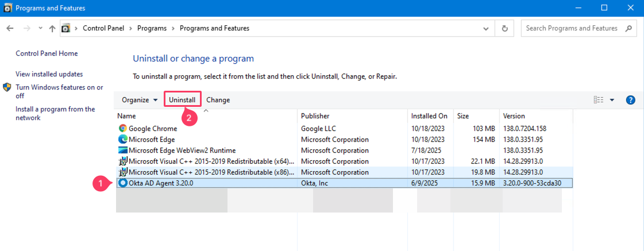
Task: Click the Back navigation arrow
Action: coord(10,28)
